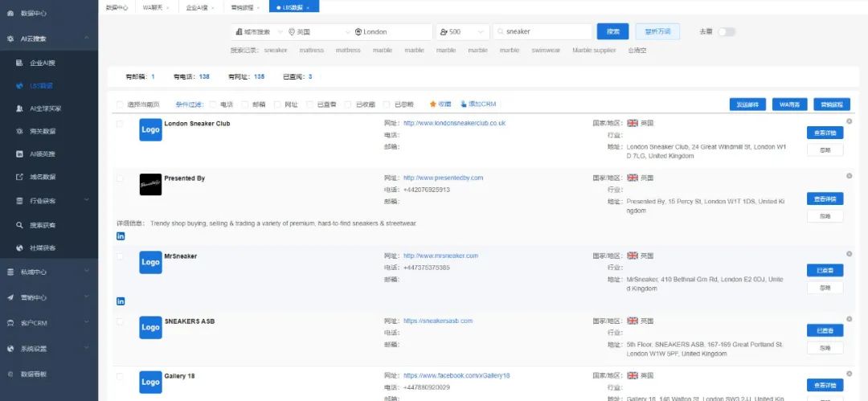Dismiss London Sneaker Club row with x icon
This screenshot has height=401, width=868.
click(850, 121)
